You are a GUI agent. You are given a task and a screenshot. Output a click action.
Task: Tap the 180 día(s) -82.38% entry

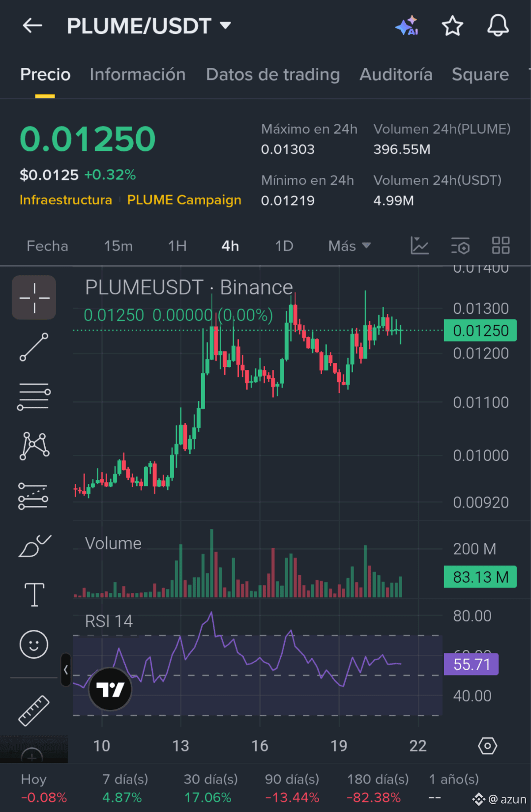tap(378, 788)
